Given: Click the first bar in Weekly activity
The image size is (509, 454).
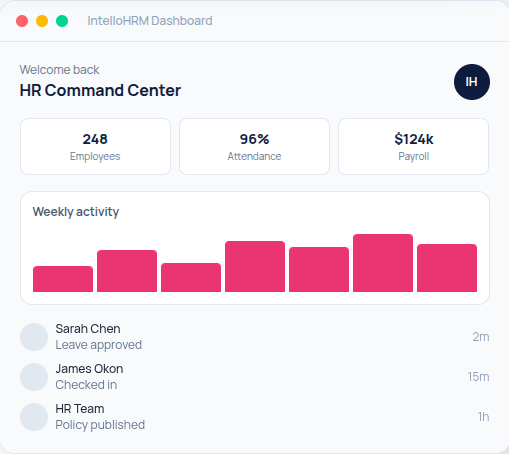Looking at the screenshot, I should 63,279.
